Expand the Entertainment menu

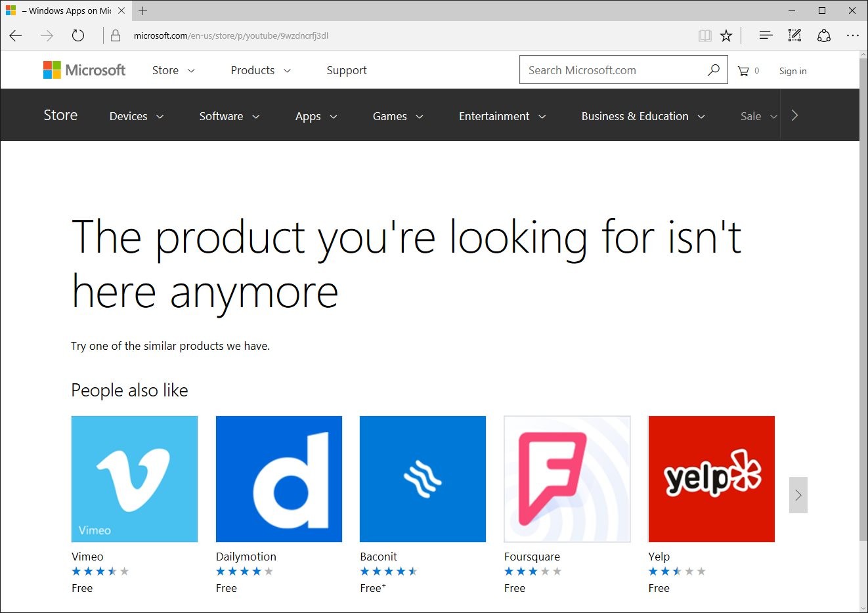coord(502,116)
